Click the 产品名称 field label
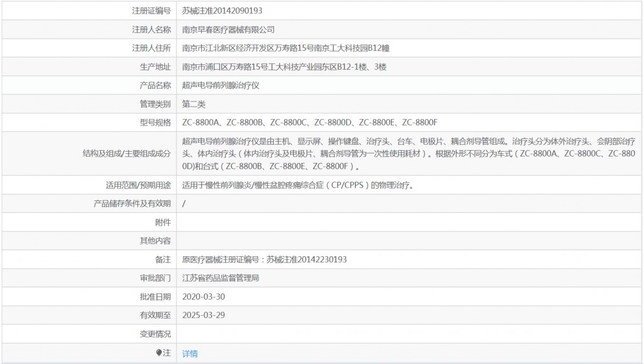Image resolution: width=644 pixels, height=364 pixels. [x=155, y=85]
